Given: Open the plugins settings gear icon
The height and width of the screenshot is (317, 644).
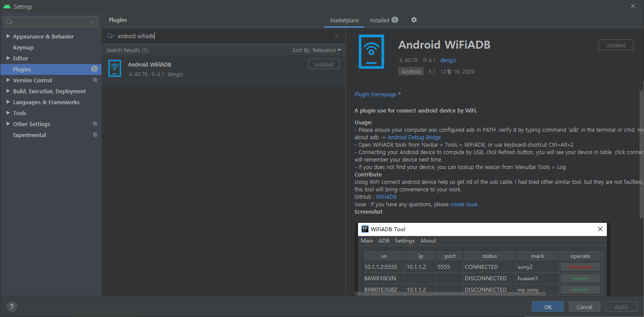Looking at the screenshot, I should click(414, 20).
